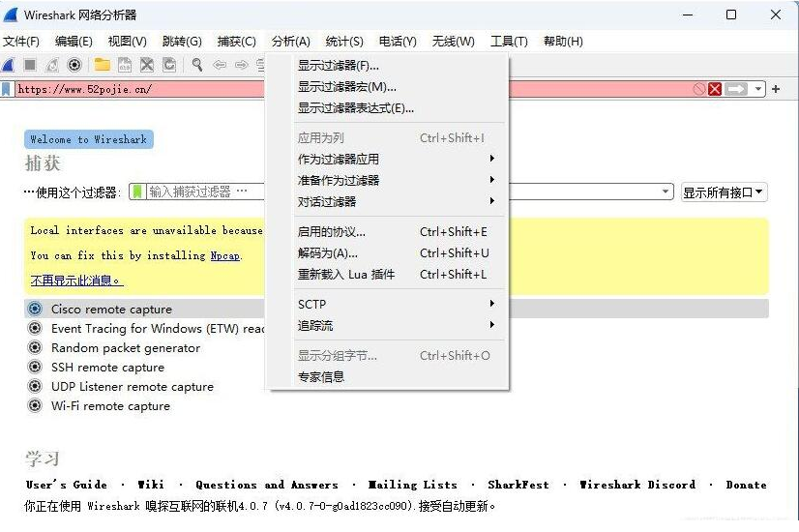Click the 不再显示此消息 link
This screenshot has width=799, height=532.
76,281
